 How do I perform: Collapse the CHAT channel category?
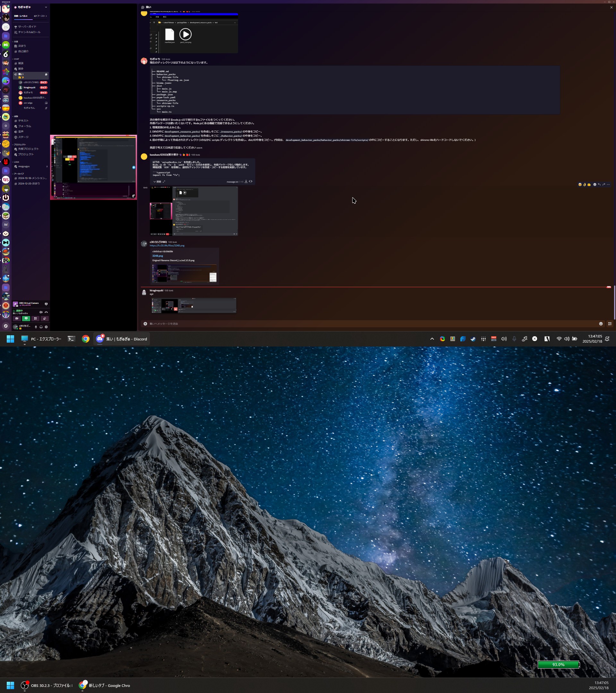pos(16,59)
